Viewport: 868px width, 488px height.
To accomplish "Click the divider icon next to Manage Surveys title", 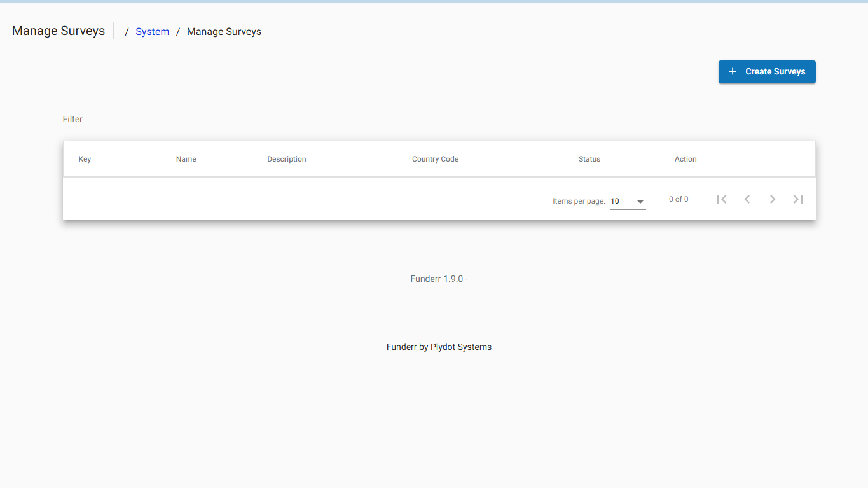I will pos(115,31).
